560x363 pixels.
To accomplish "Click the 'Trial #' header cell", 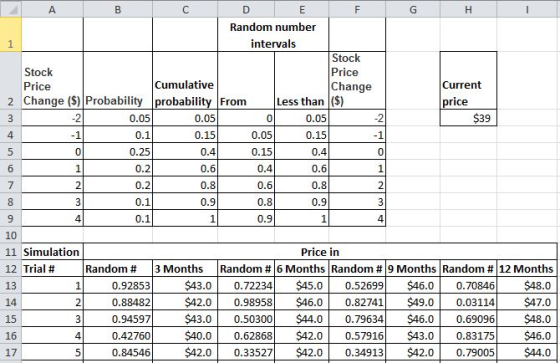I will point(52,269).
